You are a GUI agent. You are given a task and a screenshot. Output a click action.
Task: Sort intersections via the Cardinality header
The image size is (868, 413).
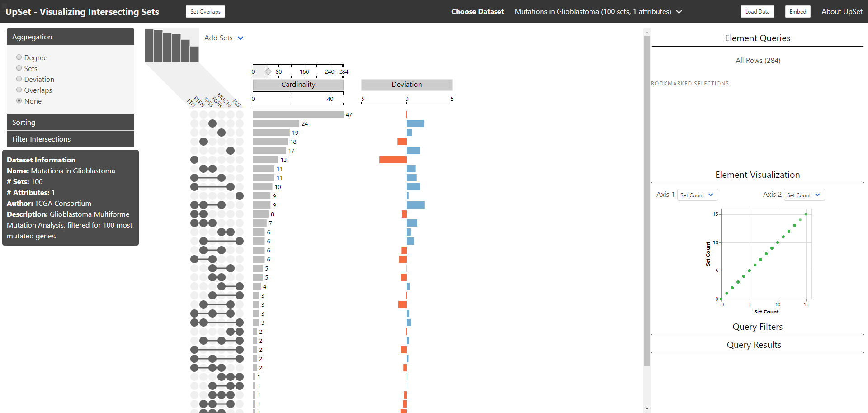[297, 84]
